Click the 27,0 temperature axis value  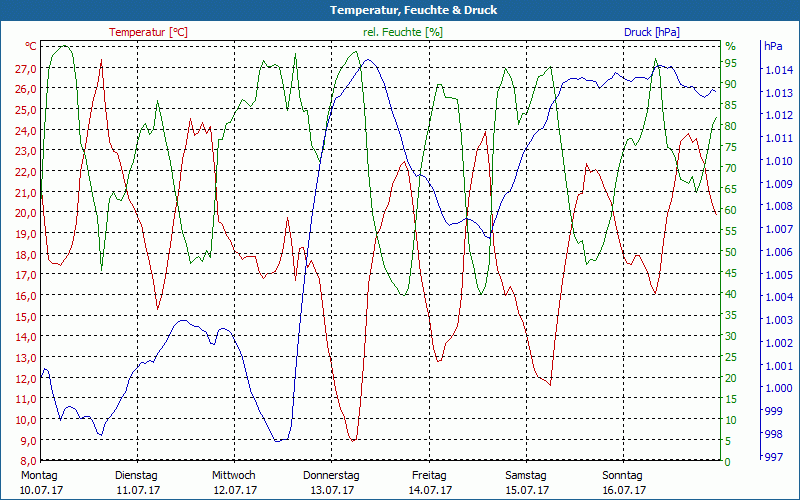(x=26, y=68)
